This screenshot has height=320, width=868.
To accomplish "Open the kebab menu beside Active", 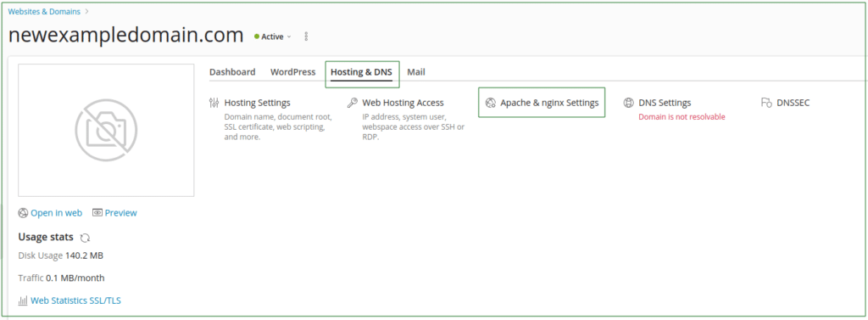I will tap(306, 36).
